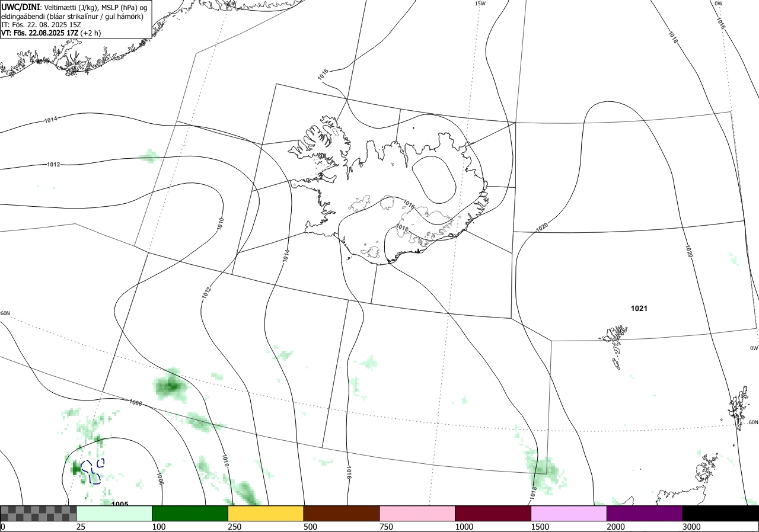The height and width of the screenshot is (532, 759).
Task: Click legend scale value '25'
Action: pyautogui.click(x=81, y=527)
